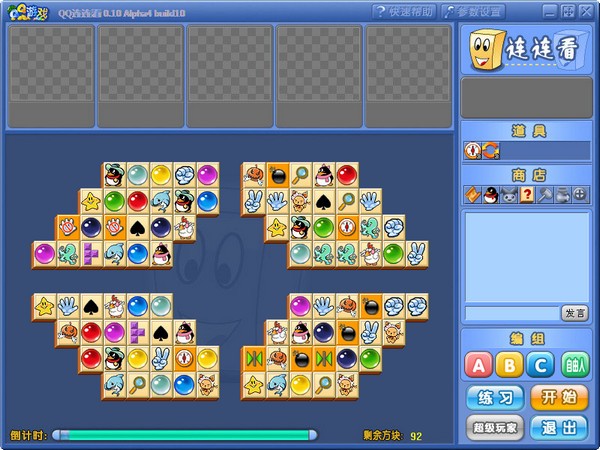Start practice with 练习
This screenshot has width=600, height=450.
(495, 398)
